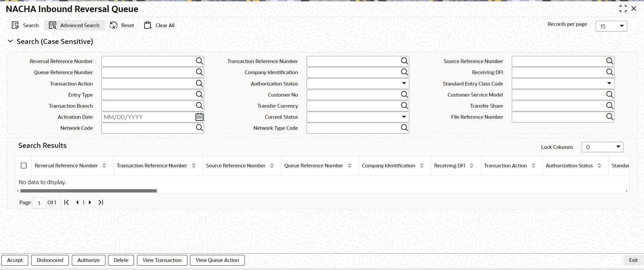Click the scroll-right arrow of results table
Screen dimensions: 644x270
(x=627, y=191)
